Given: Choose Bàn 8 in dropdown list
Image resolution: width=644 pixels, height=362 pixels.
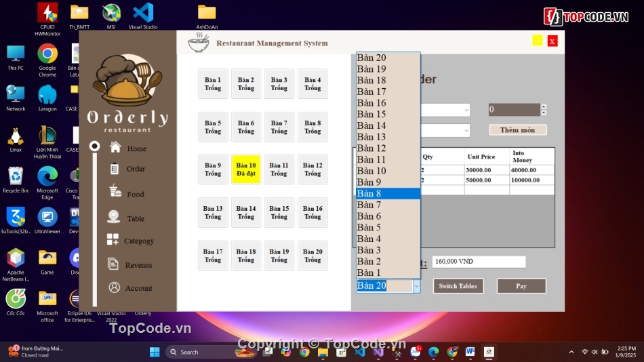Looking at the screenshot, I should (x=388, y=193).
